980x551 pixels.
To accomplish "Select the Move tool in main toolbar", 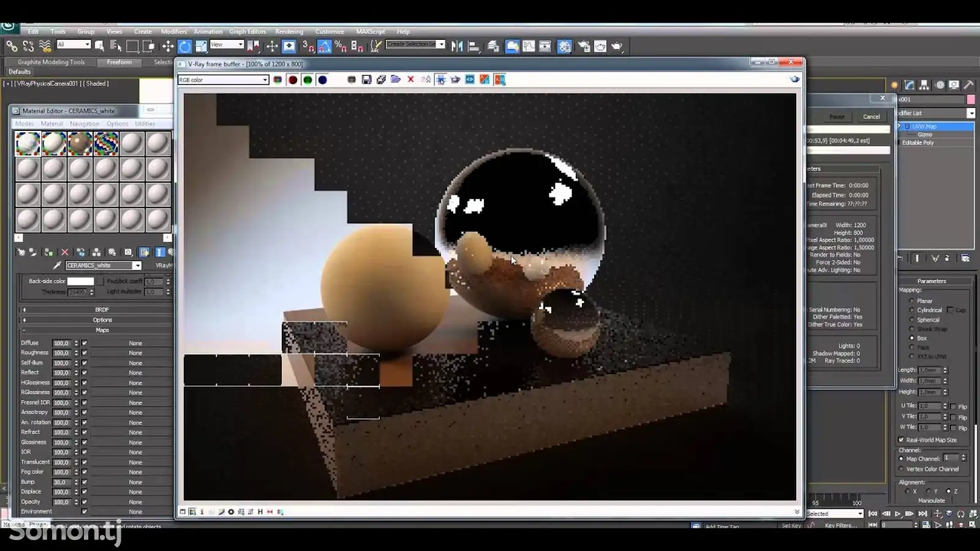I will pos(167,47).
